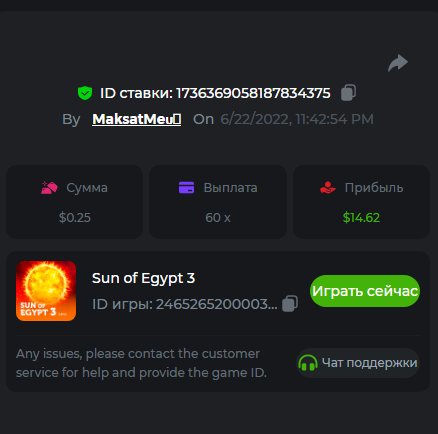Click the bet date and time text
This screenshot has width=438, height=434.
click(297, 119)
